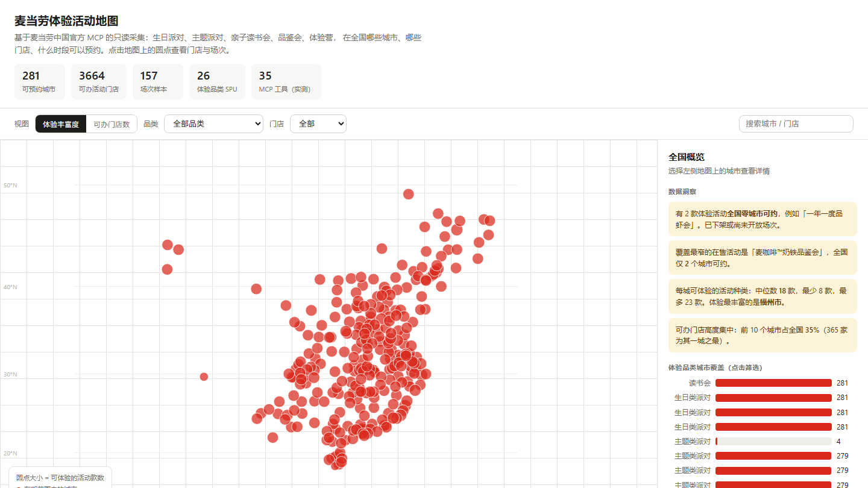Select the small isolated dot on 30°N line
The height and width of the screenshot is (488, 868).
pos(204,377)
